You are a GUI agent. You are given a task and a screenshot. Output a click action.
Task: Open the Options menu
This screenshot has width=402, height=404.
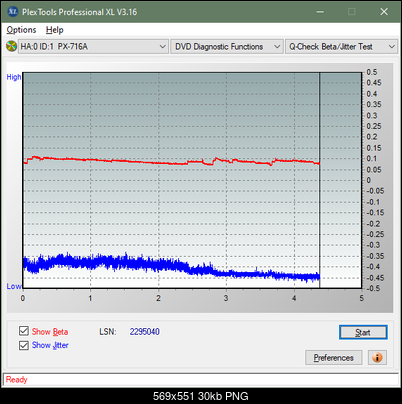point(21,30)
